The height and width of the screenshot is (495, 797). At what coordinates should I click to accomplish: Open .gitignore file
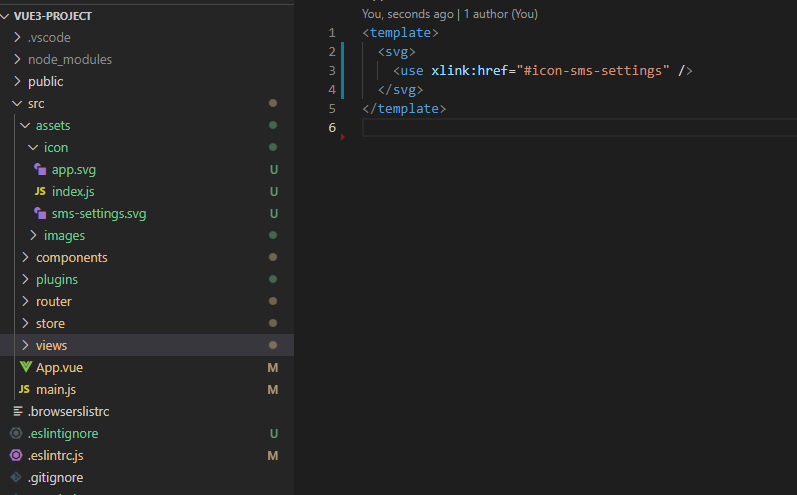(x=55, y=478)
